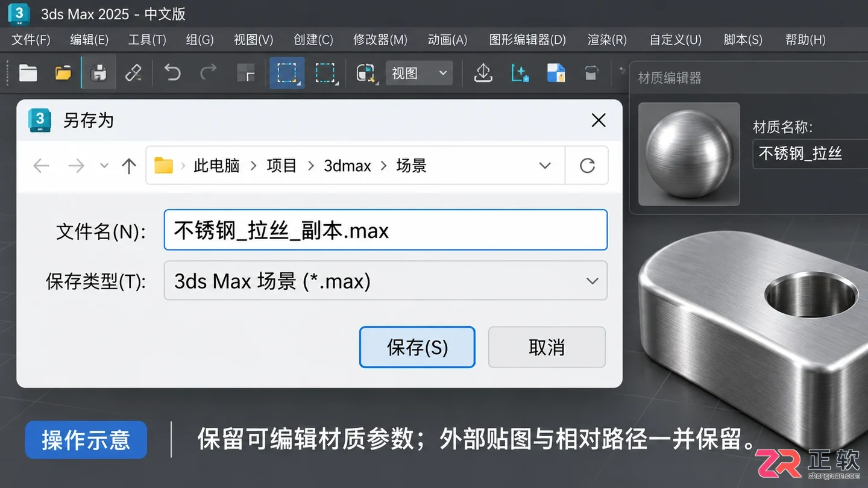Go back in the save dialog

[x=41, y=166]
